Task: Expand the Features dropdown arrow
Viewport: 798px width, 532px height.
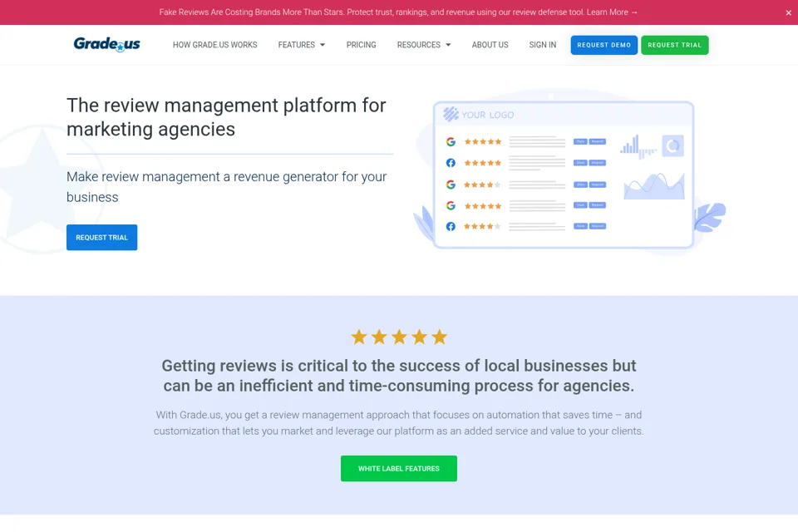Action: [x=323, y=45]
